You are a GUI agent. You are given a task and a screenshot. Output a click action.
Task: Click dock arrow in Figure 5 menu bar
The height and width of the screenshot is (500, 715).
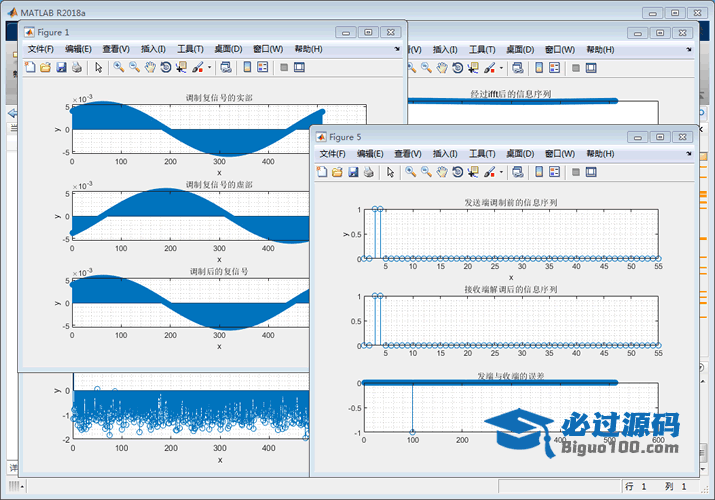coord(689,153)
